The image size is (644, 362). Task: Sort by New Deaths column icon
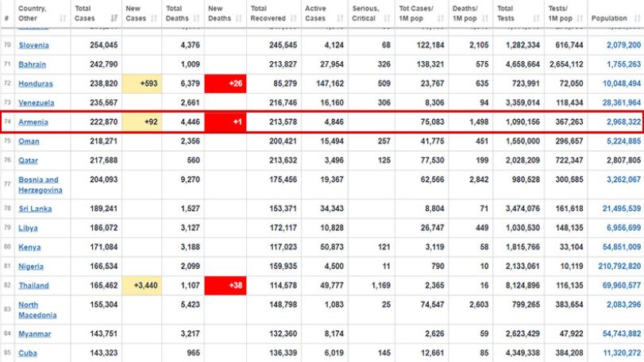tap(239, 18)
